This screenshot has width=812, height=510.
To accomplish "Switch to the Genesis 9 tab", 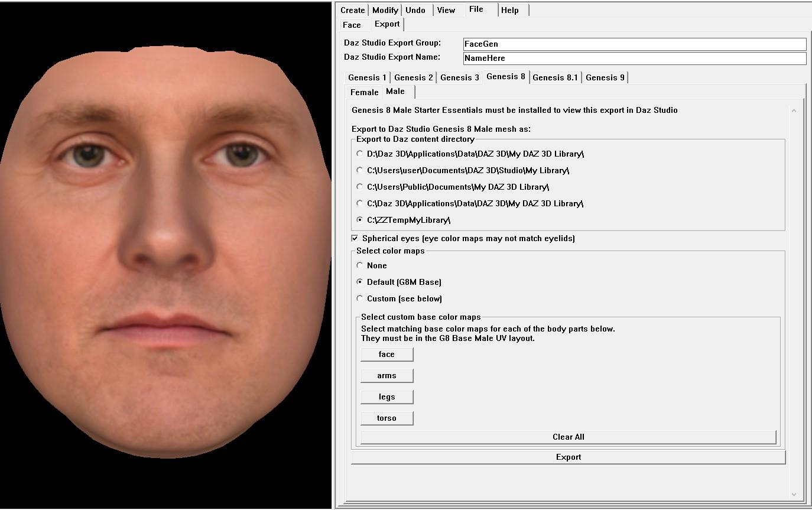I will [605, 77].
